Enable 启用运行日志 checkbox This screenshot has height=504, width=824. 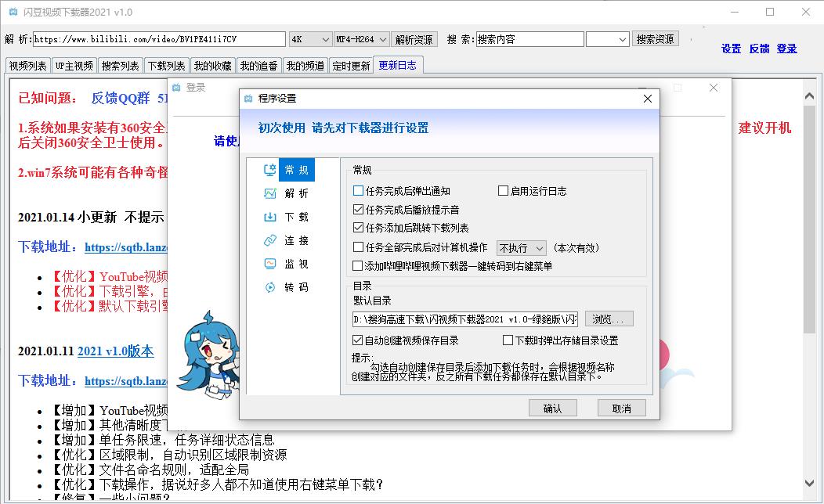click(503, 191)
